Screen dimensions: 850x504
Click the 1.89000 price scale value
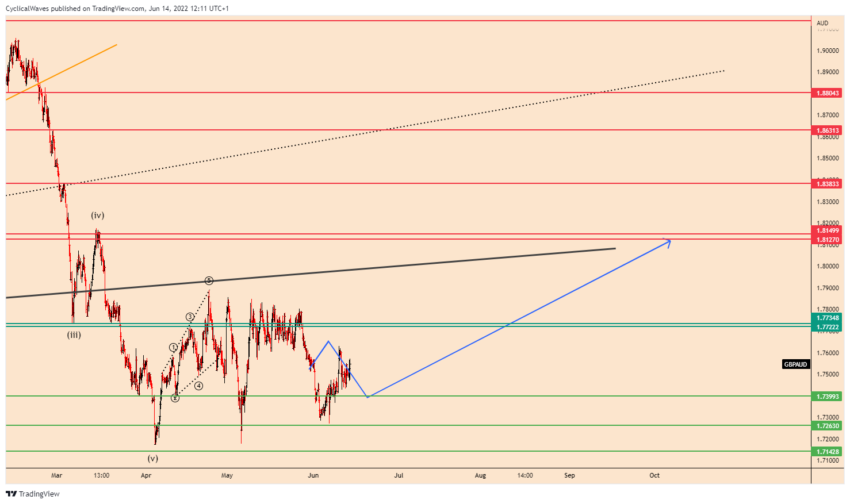[828, 72]
